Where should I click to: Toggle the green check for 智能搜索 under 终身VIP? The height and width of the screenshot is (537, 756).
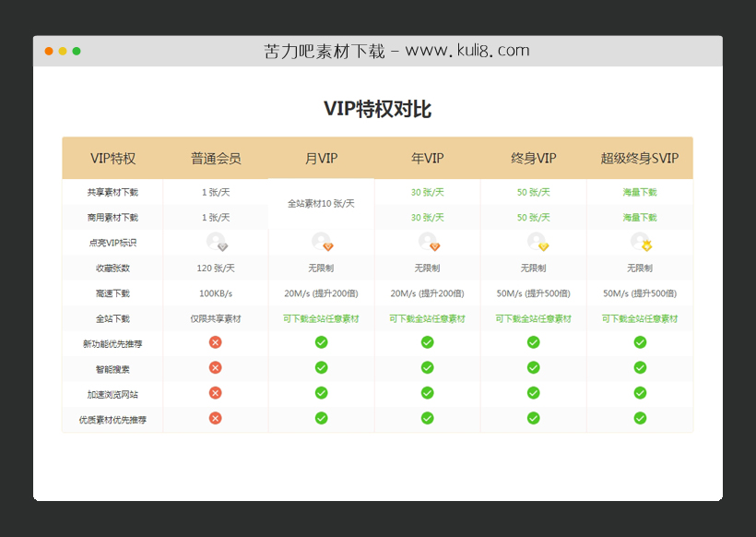533,366
